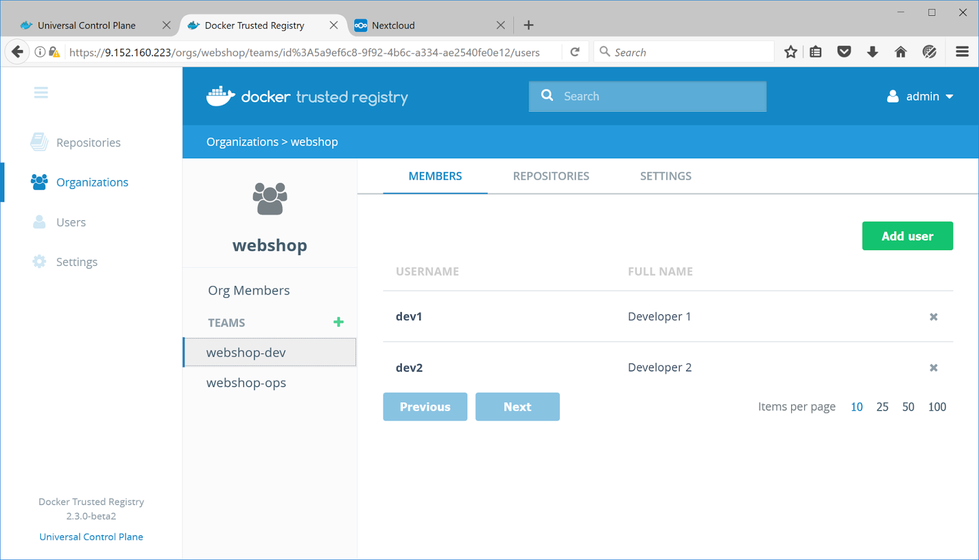Add a new team with the plus icon
Viewport: 979px width, 560px height.
tap(338, 322)
